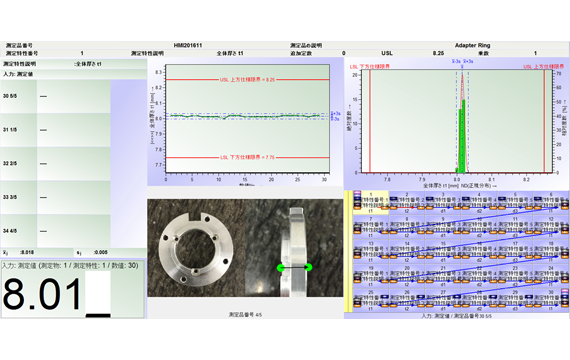This screenshot has width=570, height=360.
Task: Select the value field of row 33 3/5
Action: click(73, 197)
